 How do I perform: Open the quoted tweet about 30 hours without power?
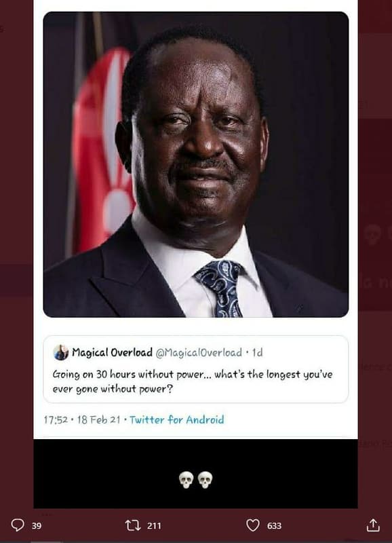(196, 369)
